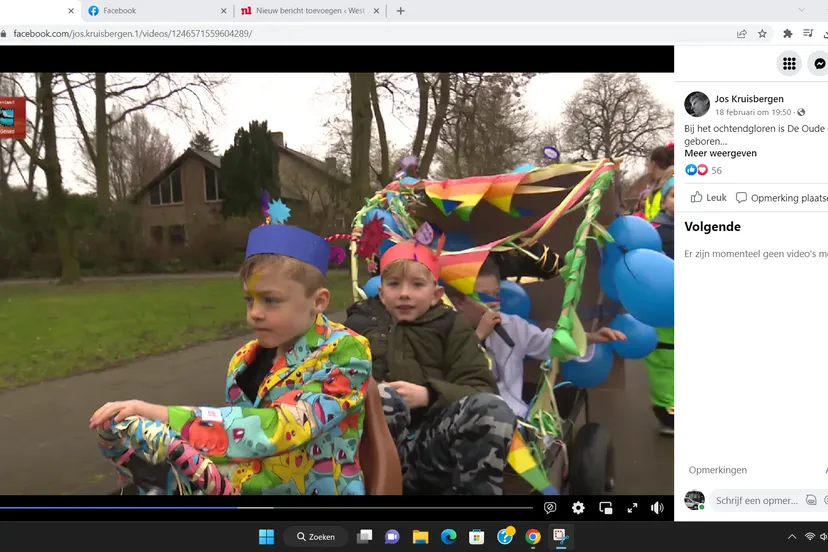Open the Facebook menu grid icon
The image size is (828, 552).
click(789, 64)
